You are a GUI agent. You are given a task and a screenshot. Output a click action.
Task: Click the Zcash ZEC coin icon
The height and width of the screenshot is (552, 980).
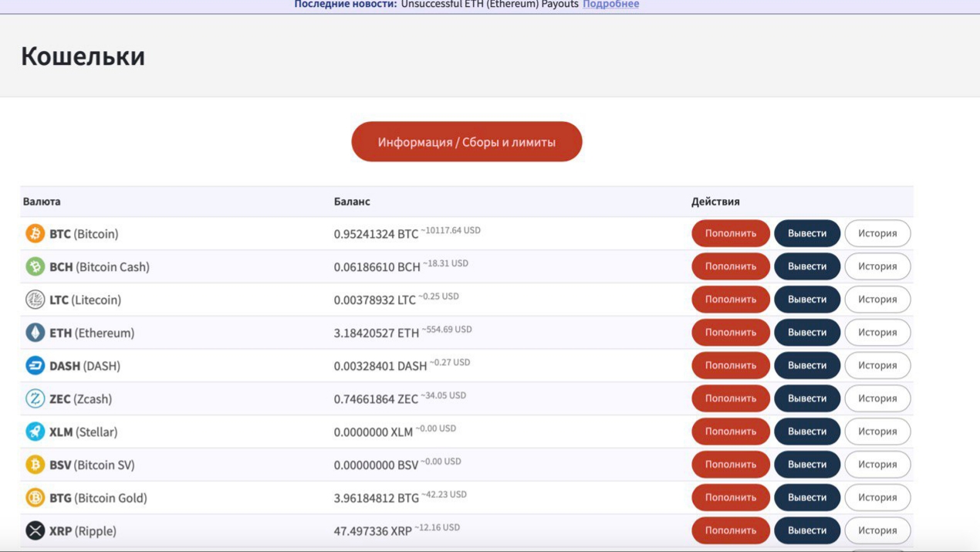(35, 398)
